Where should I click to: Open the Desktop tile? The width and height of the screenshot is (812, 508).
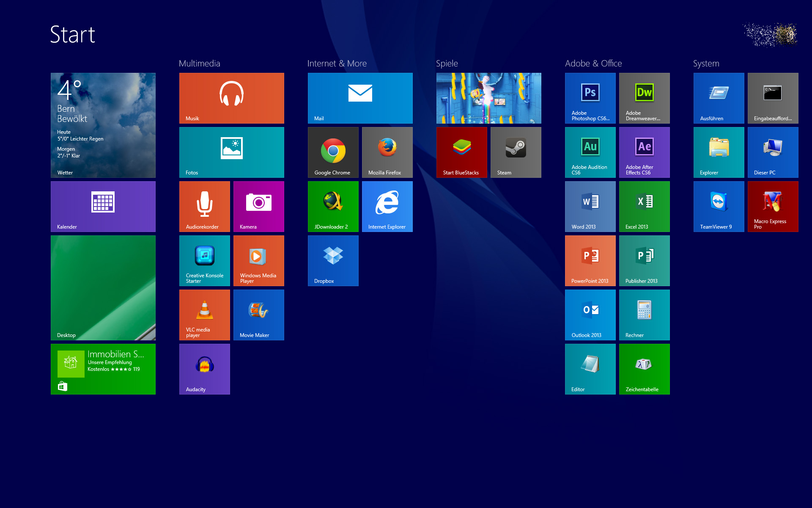(x=103, y=288)
